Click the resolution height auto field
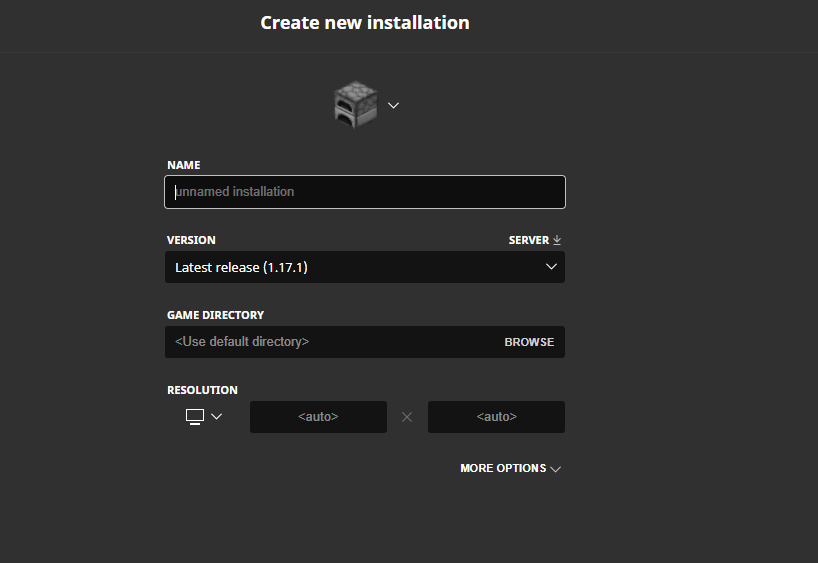818x563 pixels. click(496, 417)
